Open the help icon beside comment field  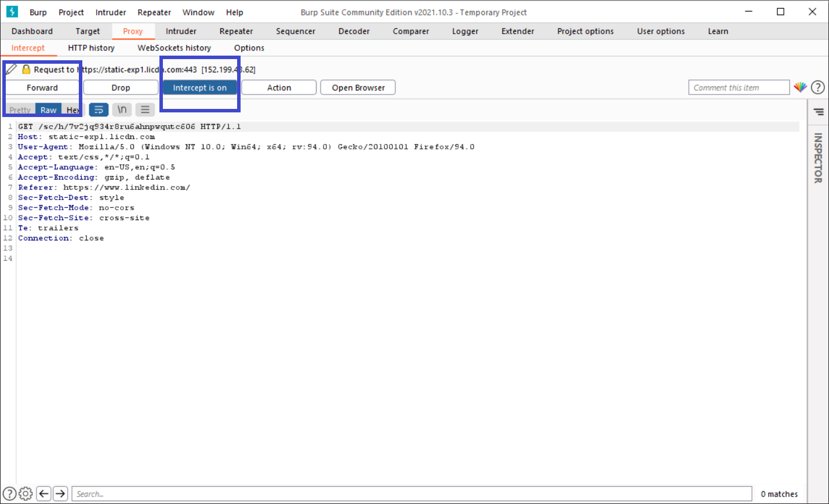(x=818, y=87)
